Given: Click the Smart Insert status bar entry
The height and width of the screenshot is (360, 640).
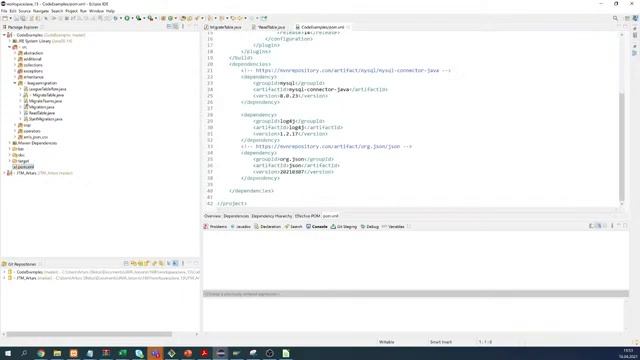Looking at the screenshot, I should [441, 342].
